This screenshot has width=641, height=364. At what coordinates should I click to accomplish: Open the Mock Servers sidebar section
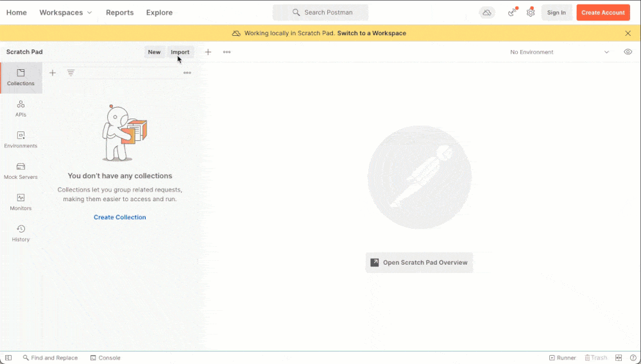(x=21, y=171)
